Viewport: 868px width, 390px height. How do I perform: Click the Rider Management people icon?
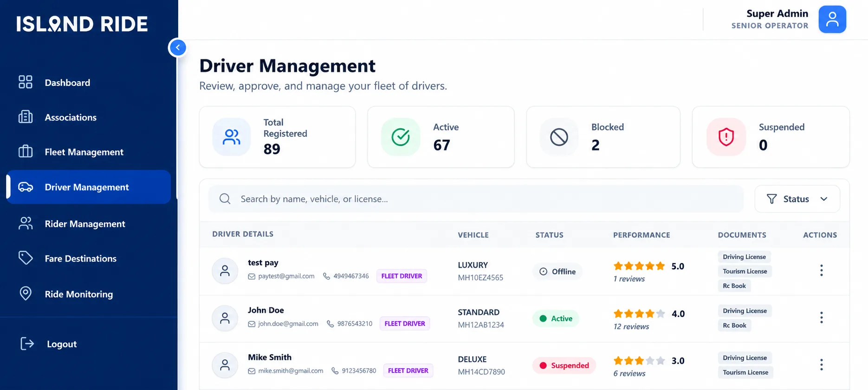click(x=26, y=224)
